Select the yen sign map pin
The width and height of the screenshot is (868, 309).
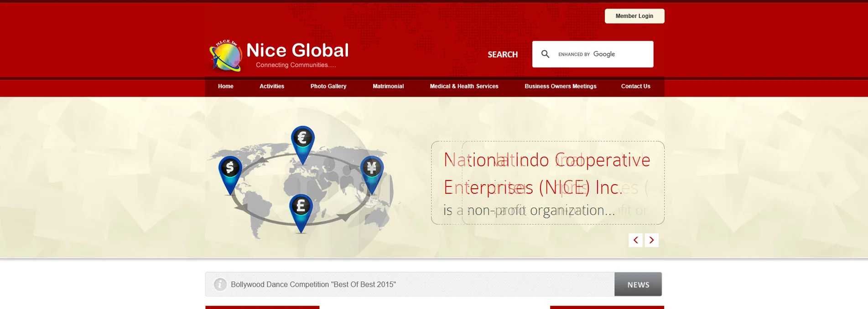(372, 175)
